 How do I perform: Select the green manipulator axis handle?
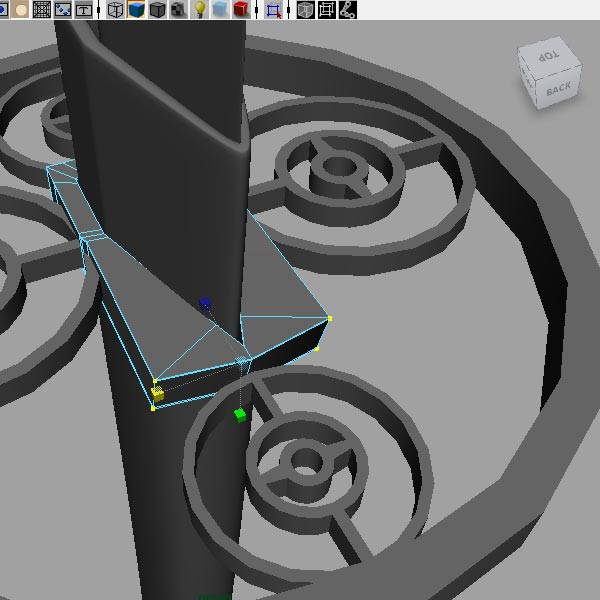click(240, 415)
